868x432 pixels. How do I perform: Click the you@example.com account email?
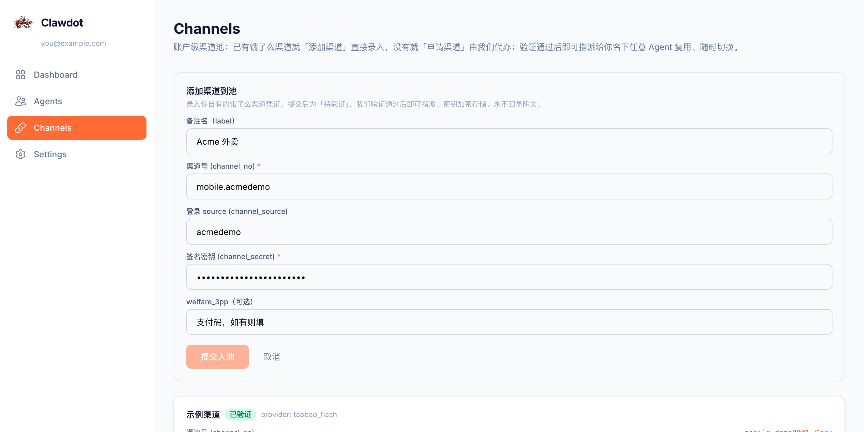pyautogui.click(x=74, y=43)
